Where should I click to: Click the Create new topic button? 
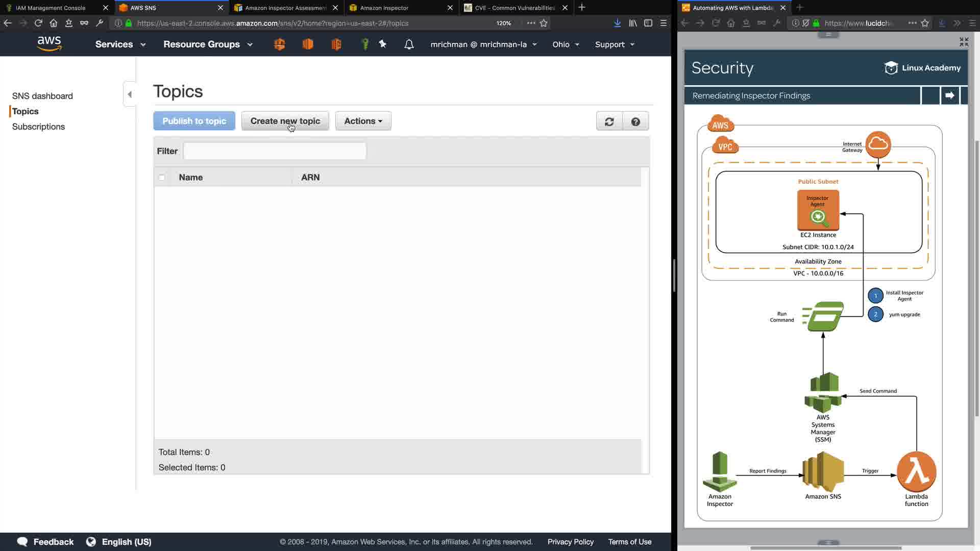285,121
